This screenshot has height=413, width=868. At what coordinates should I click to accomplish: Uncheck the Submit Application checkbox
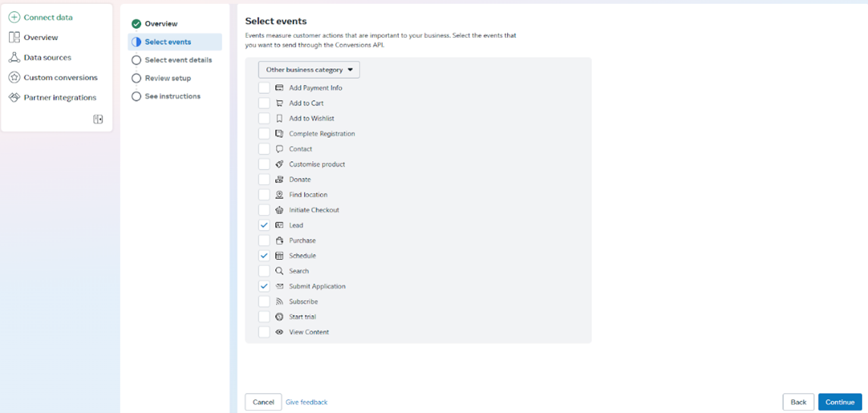pyautogui.click(x=264, y=286)
